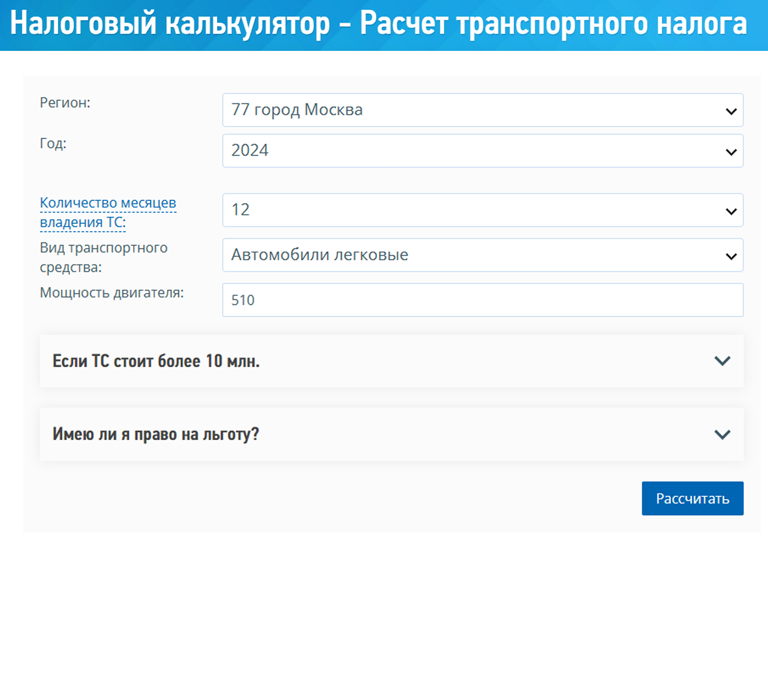This screenshot has height=700, width=768.
Task: Click the arrow icon in the vehicle type field
Action: point(731,256)
